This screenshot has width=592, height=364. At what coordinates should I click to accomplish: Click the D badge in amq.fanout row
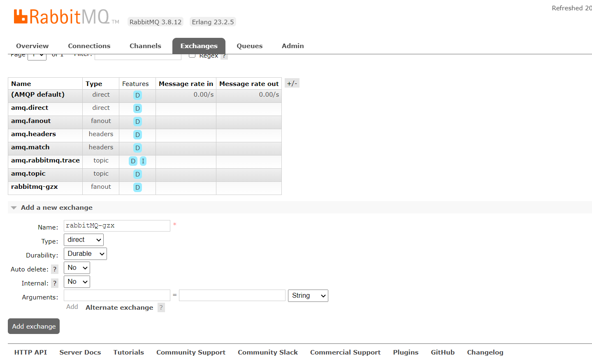pos(137,122)
